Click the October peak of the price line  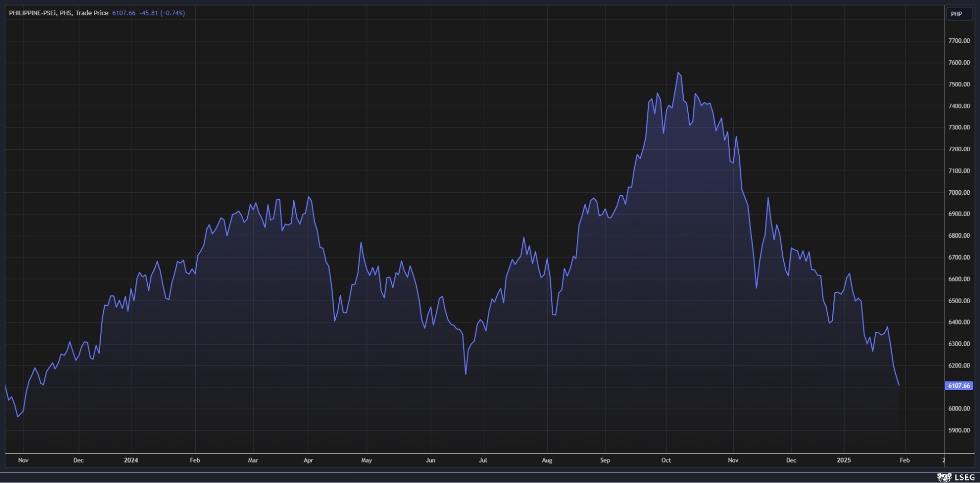(679, 73)
